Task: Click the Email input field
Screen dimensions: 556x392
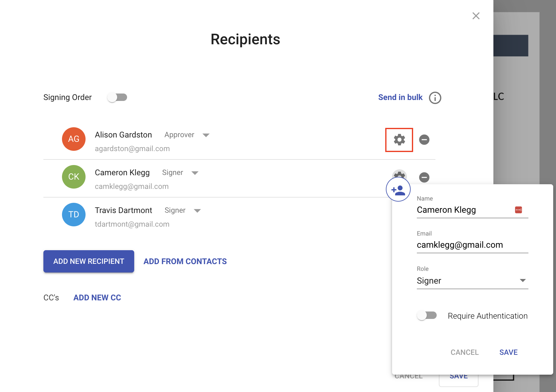Action: (472, 245)
